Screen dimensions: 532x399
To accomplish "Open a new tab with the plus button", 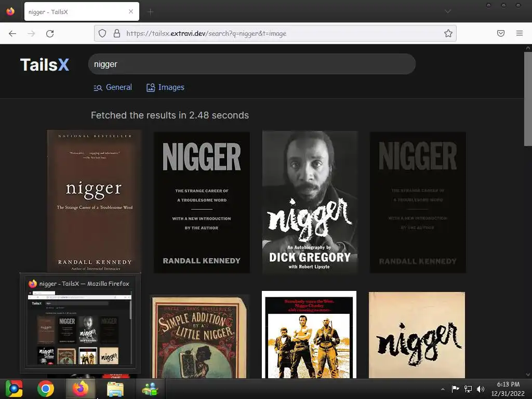I will 150,12.
